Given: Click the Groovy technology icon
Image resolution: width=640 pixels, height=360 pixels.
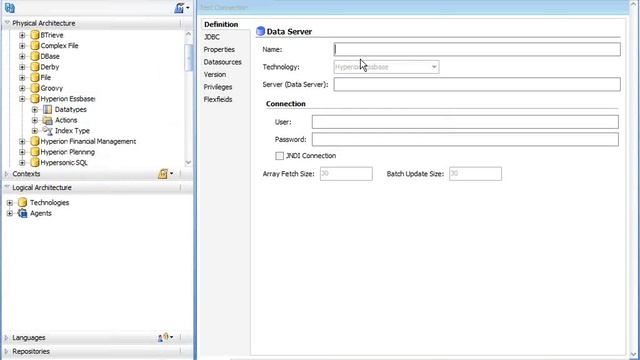Looking at the screenshot, I should click(x=35, y=88).
